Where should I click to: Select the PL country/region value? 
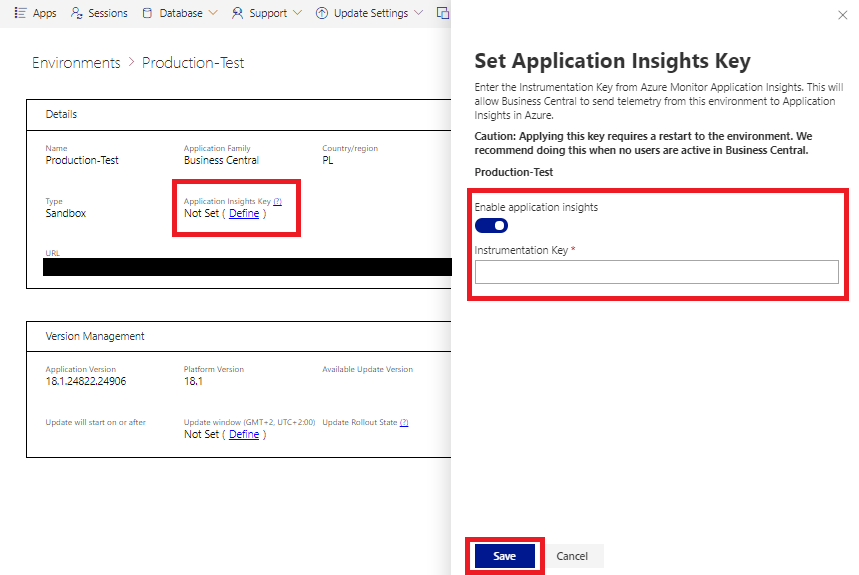click(328, 160)
